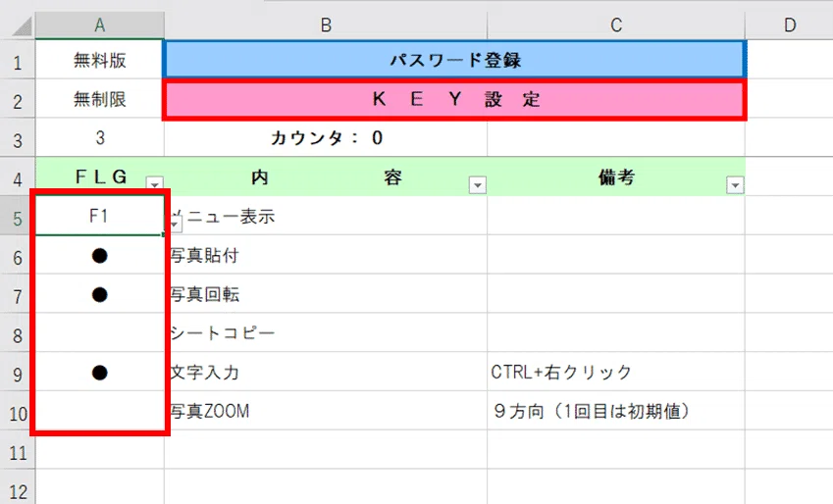This screenshot has height=504, width=833.
Task: Select column B header
Action: click(326, 25)
